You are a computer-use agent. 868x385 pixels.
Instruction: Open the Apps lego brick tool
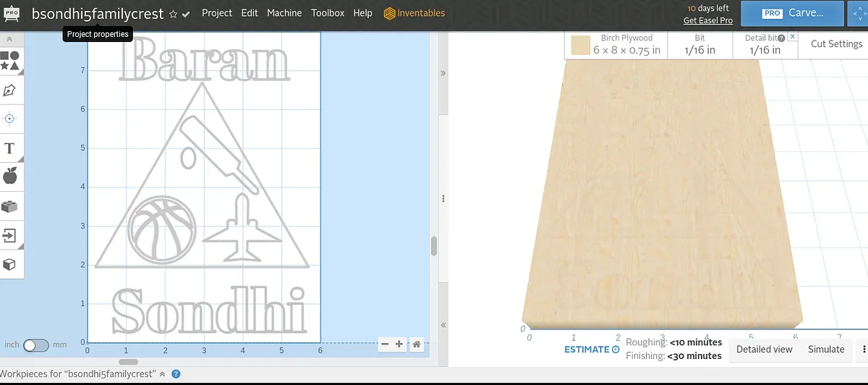(x=10, y=206)
